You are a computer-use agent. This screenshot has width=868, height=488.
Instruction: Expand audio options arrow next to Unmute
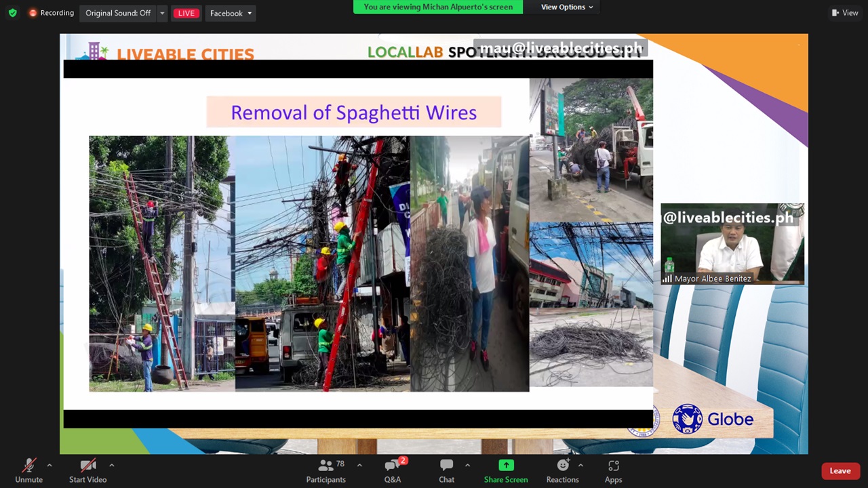pos(49,466)
